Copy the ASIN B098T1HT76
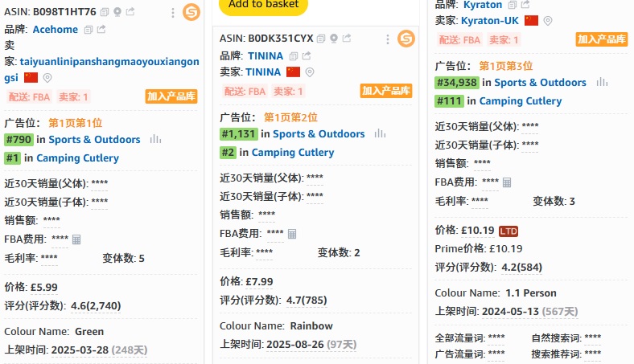This screenshot has height=364, width=634. (x=105, y=13)
